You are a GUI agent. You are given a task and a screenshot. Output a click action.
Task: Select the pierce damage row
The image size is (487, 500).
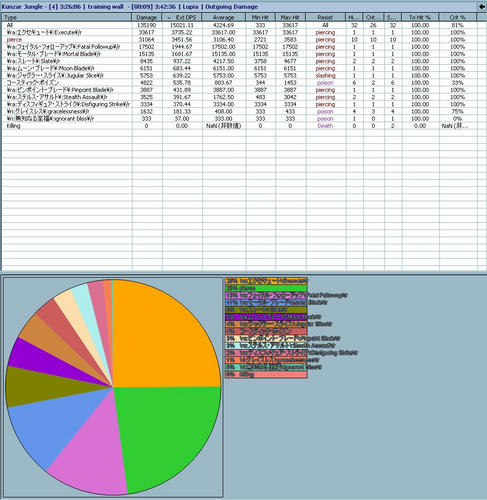point(239,40)
